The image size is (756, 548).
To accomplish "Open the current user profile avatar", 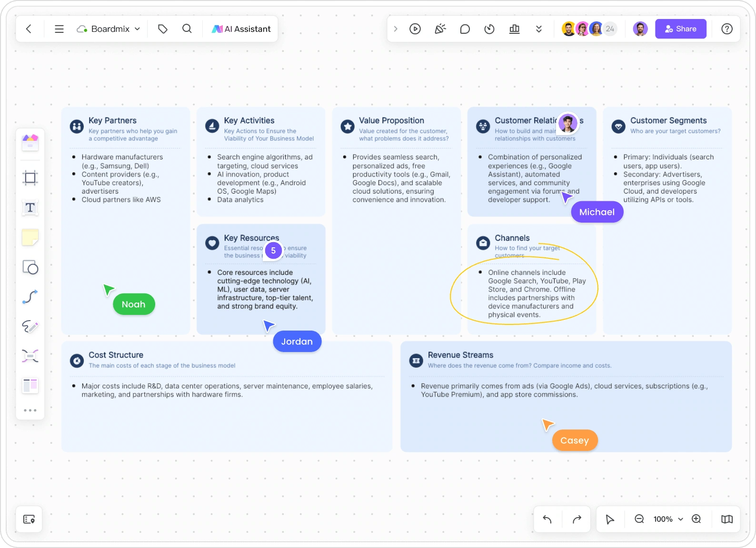I will pyautogui.click(x=640, y=29).
